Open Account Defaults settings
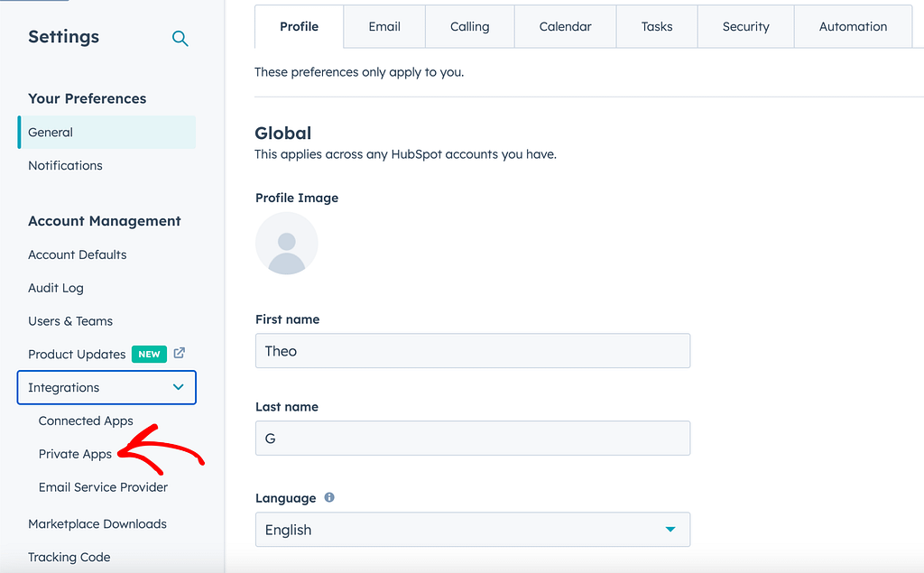The width and height of the screenshot is (924, 573). click(78, 254)
